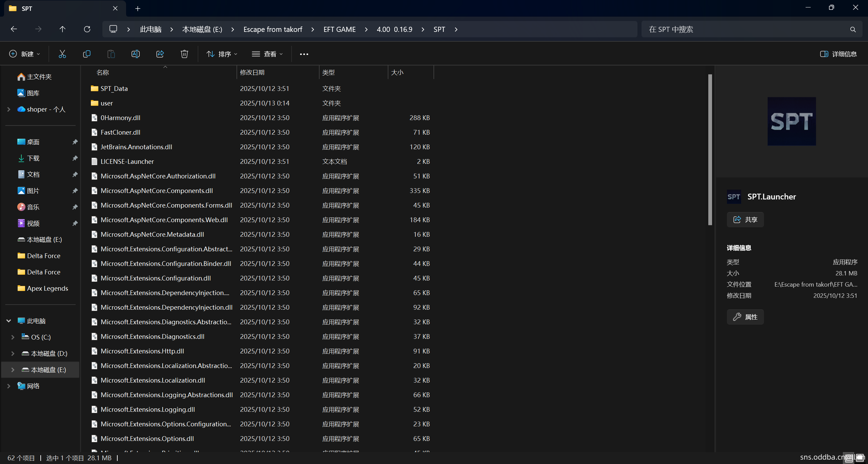The image size is (868, 464).
Task: Click the Copy icon in toolbar
Action: click(x=87, y=54)
